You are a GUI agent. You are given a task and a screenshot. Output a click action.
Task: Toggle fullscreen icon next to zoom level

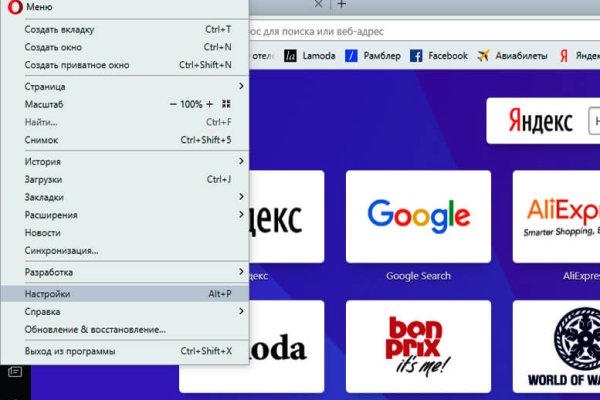pos(226,104)
